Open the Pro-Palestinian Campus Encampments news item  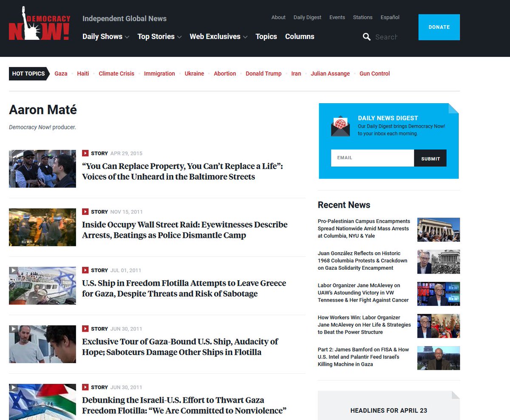(x=364, y=228)
